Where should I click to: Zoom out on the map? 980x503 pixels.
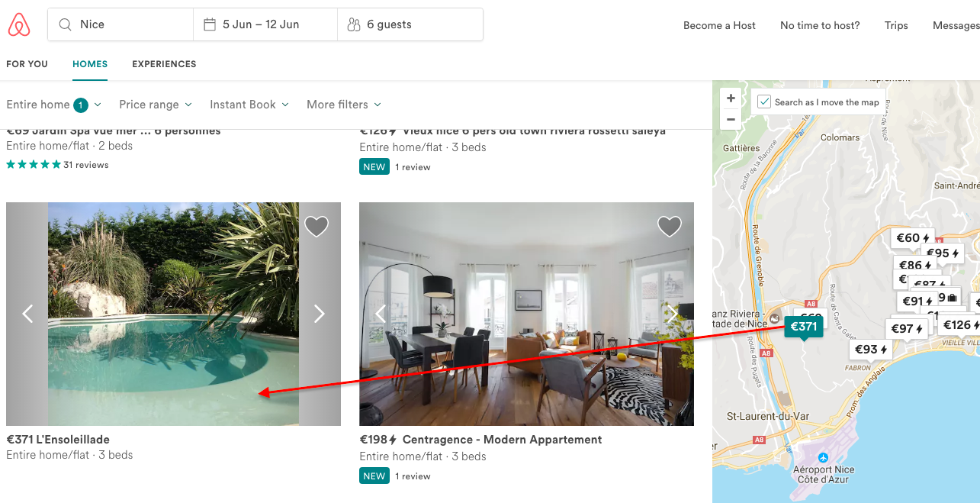(x=731, y=119)
